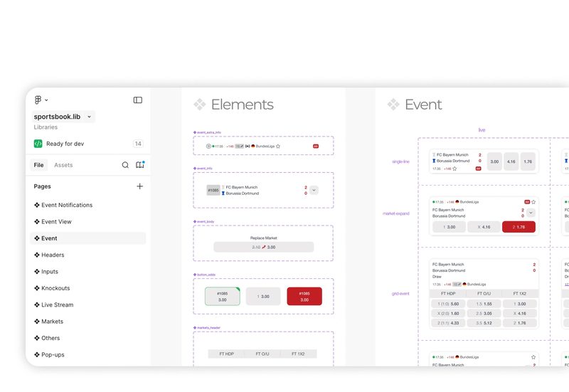Open the Ready for dev row
This screenshot has height=392, width=569.
click(88, 144)
